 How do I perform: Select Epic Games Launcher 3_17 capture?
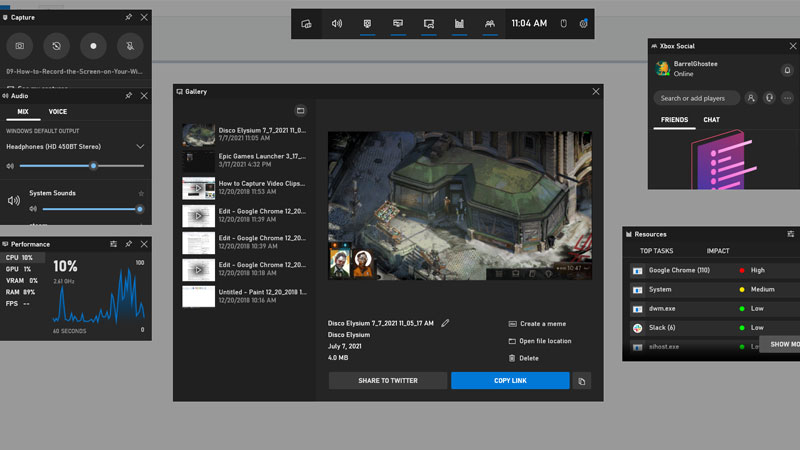point(244,161)
